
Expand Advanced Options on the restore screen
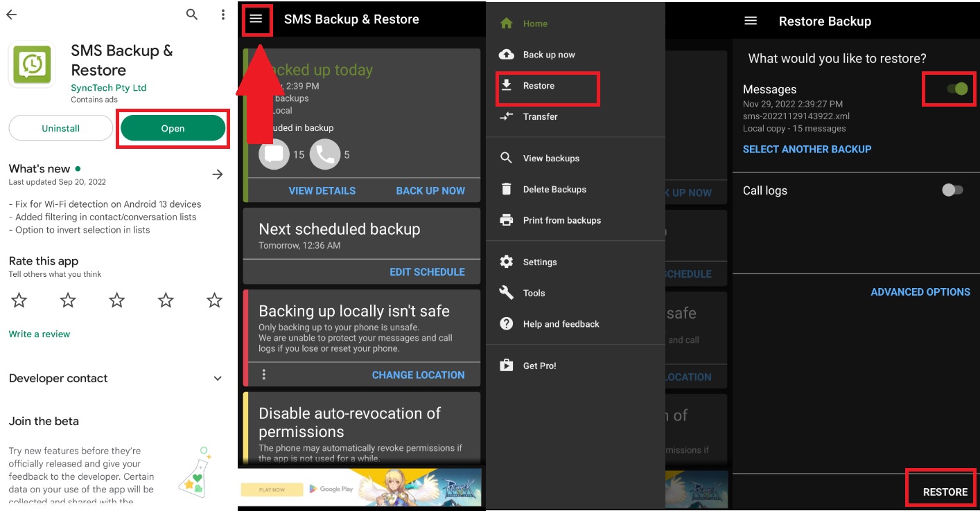[920, 292]
